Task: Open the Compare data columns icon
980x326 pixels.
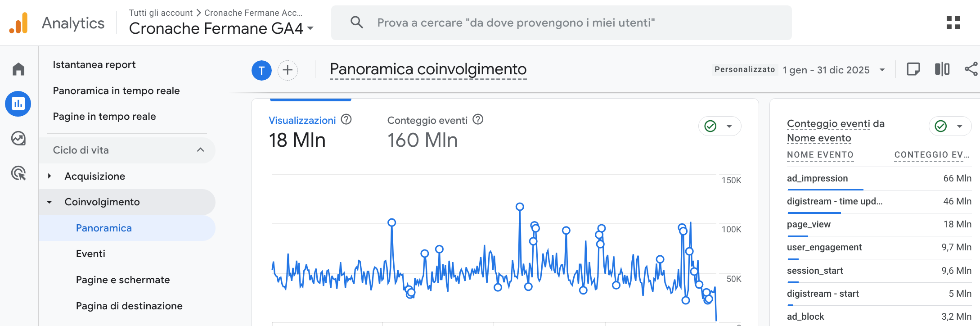Action: tap(942, 69)
